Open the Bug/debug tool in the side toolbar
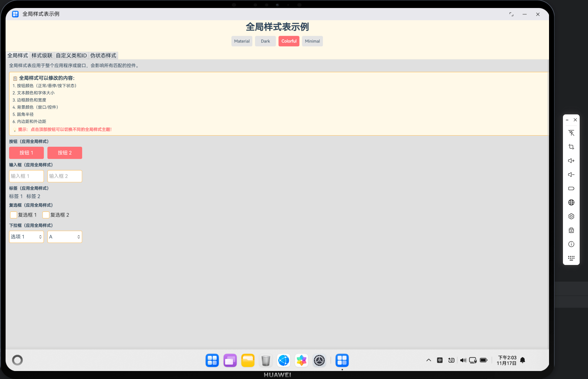The height and width of the screenshot is (379, 588). pyautogui.click(x=571, y=230)
